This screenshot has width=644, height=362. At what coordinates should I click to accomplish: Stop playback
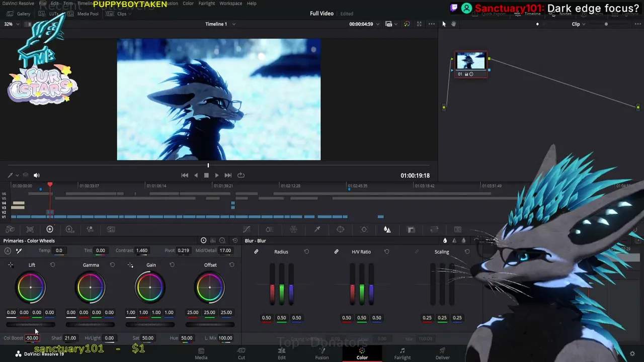coord(206,175)
